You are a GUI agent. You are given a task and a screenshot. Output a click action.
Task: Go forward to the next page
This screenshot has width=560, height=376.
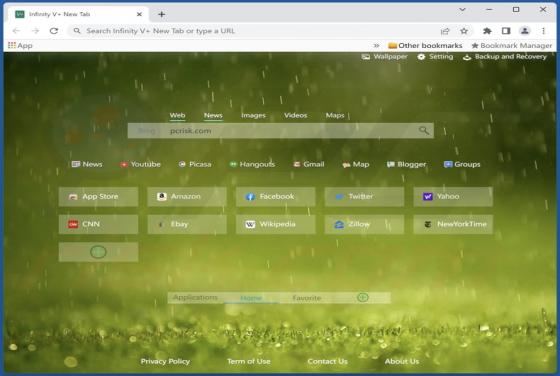coord(35,31)
